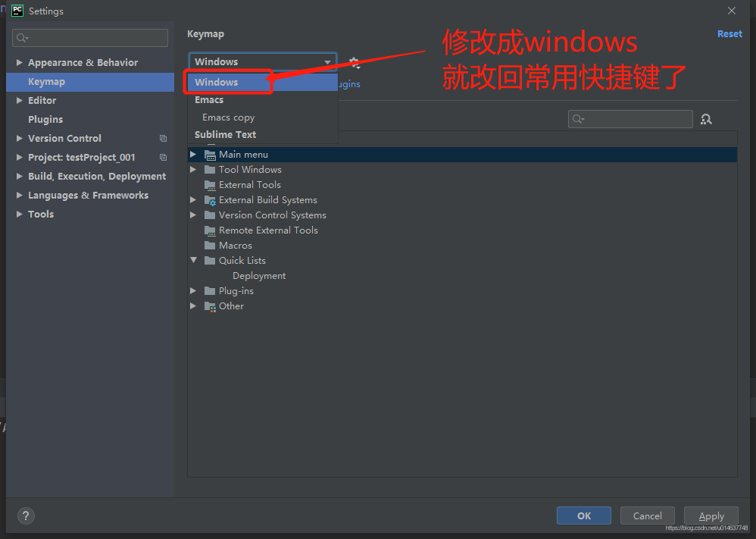The width and height of the screenshot is (756, 539).
Task: Select the External Build Systems folder icon
Action: [210, 200]
